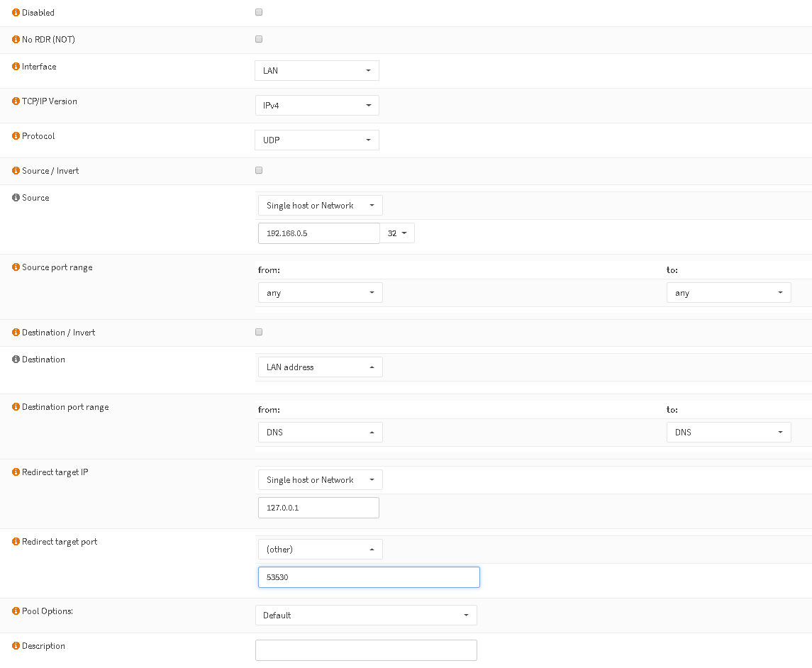Screen dimensions: 812x668
Task: Click the Redirect target port label
Action: (x=60, y=542)
